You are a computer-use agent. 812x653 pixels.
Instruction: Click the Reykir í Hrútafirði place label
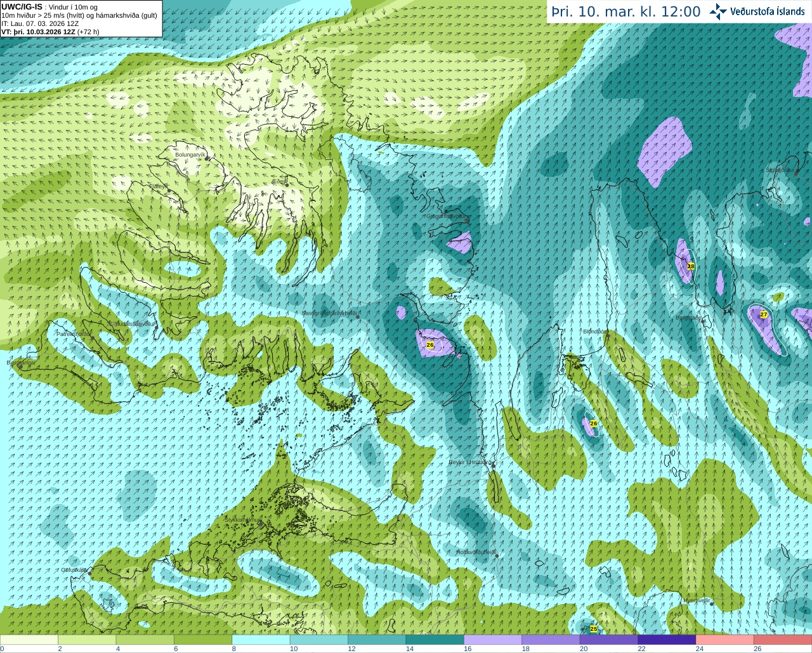pyautogui.click(x=470, y=462)
